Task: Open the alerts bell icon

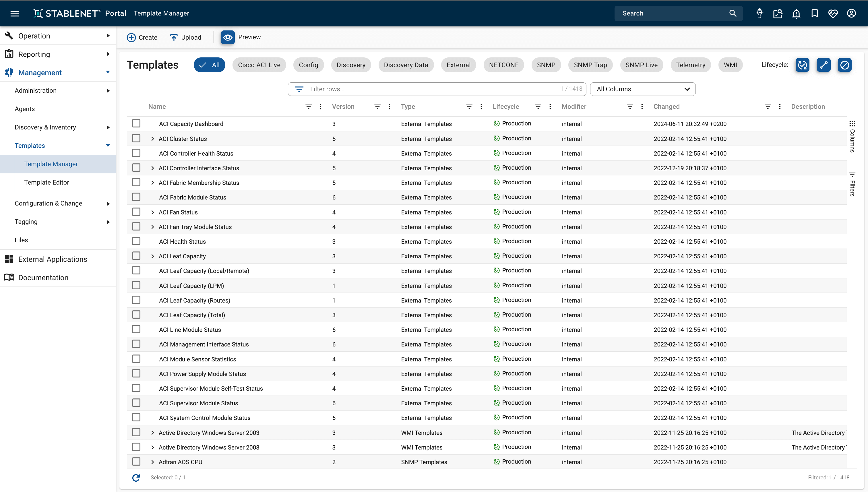Action: point(796,13)
